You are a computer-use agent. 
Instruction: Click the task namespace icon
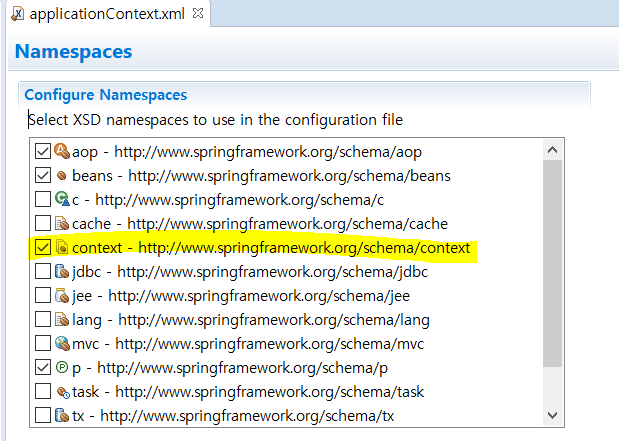pyautogui.click(x=63, y=392)
